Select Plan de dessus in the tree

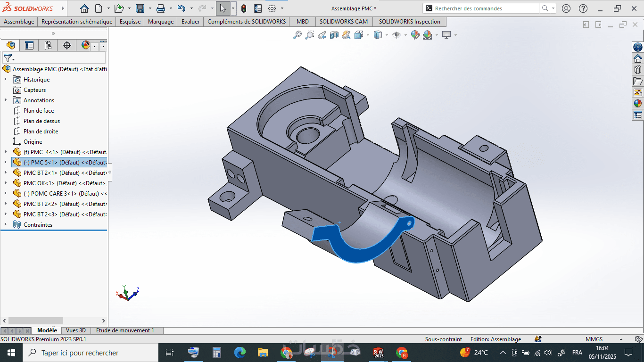[41, 121]
